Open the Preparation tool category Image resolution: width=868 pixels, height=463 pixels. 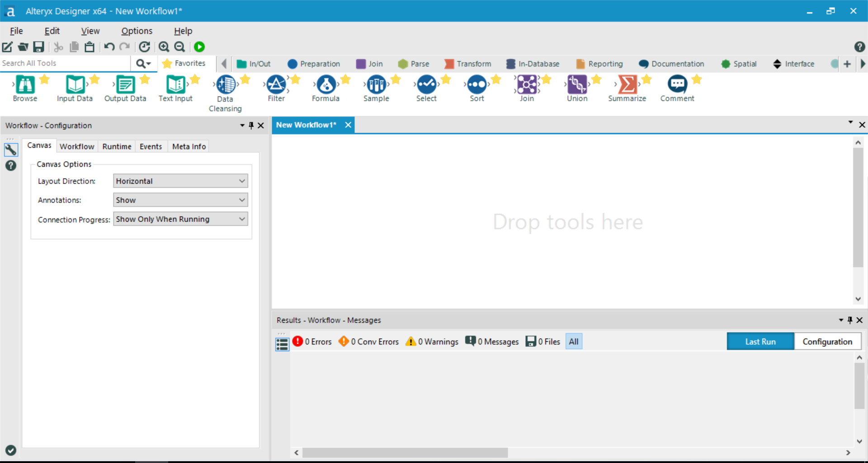tap(314, 64)
